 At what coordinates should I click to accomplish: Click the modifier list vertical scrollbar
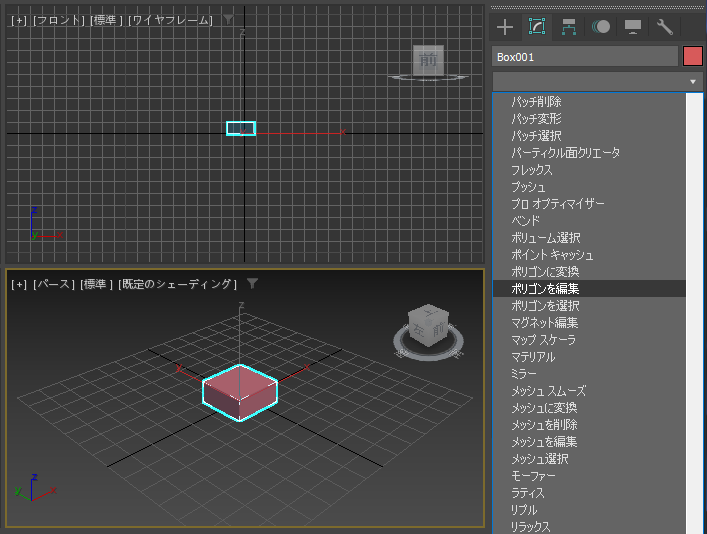tap(694, 313)
